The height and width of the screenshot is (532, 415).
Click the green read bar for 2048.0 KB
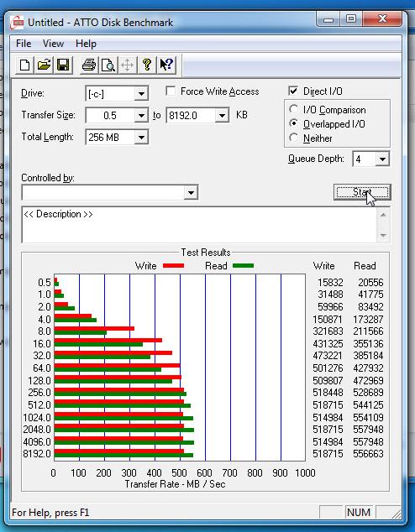[124, 430]
